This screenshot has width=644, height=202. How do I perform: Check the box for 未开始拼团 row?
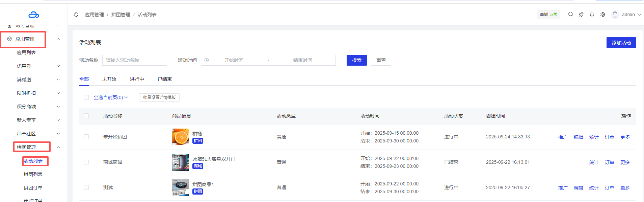[86, 137]
